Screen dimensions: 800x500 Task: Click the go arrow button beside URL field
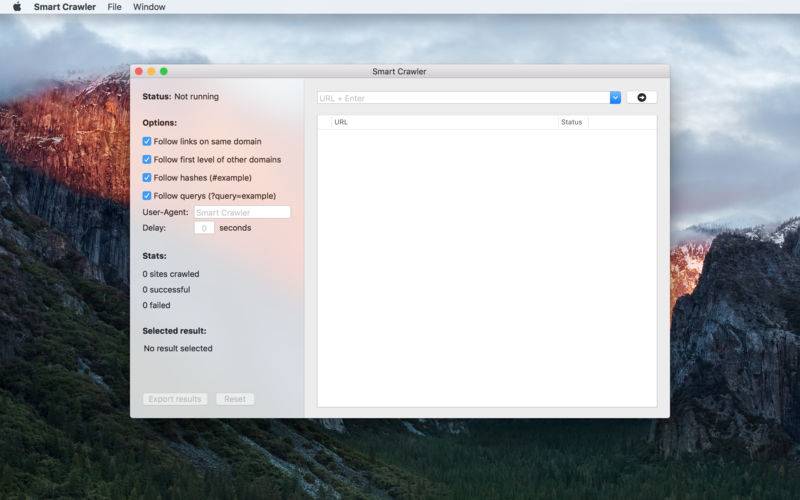(641, 97)
